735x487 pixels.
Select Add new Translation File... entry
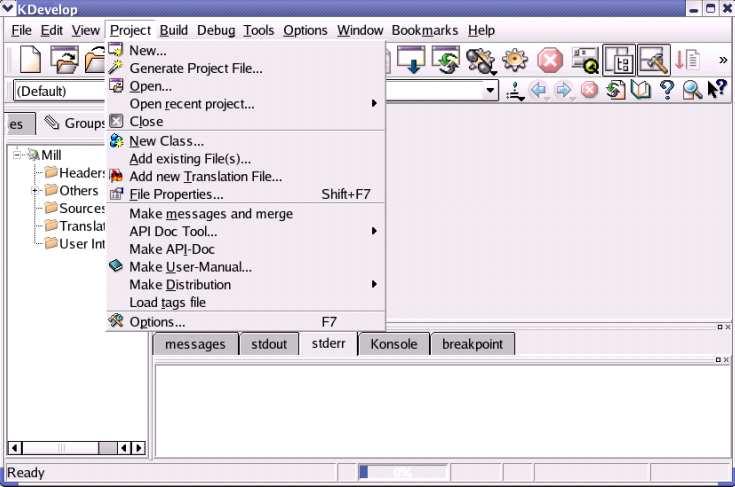tap(246, 177)
